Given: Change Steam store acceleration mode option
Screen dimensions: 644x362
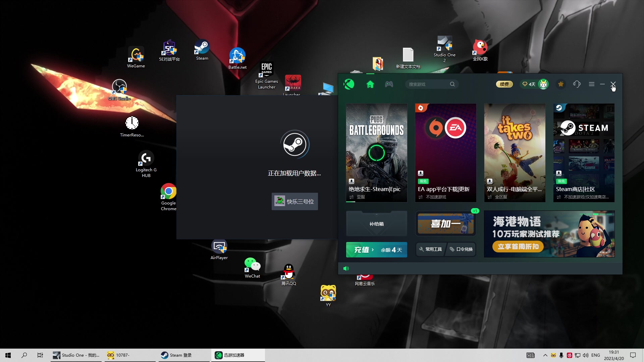Looking at the screenshot, I should (x=583, y=197).
